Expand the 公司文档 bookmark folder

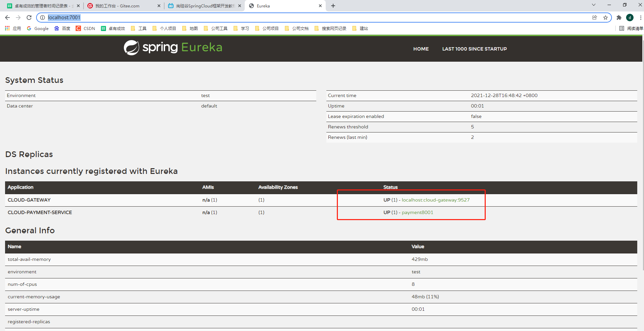click(297, 28)
